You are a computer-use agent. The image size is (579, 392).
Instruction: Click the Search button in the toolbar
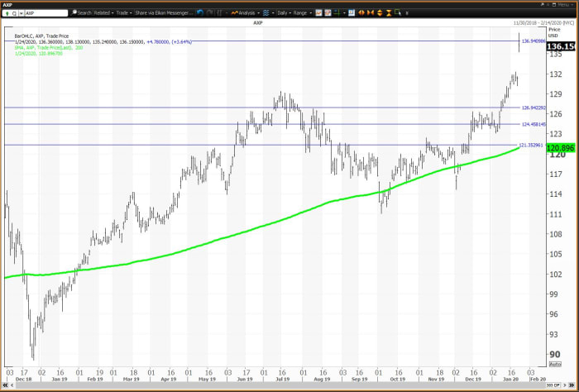coord(81,13)
